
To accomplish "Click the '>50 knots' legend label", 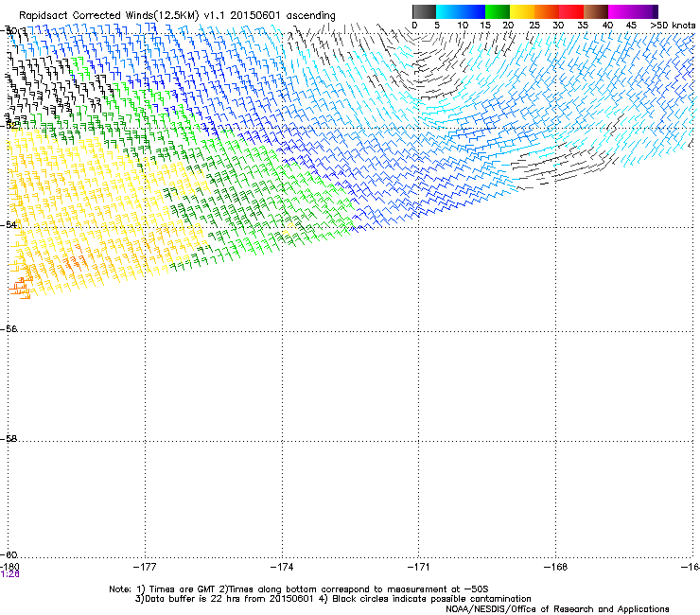I will point(673,26).
